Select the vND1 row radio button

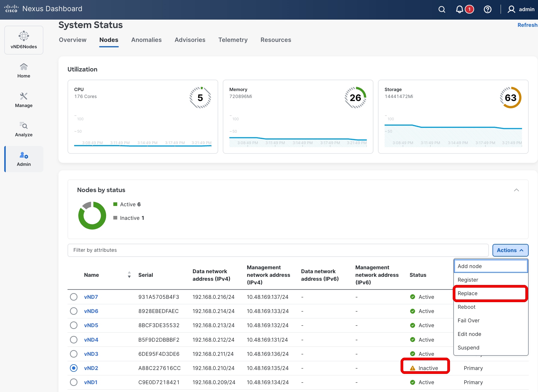[x=74, y=382]
